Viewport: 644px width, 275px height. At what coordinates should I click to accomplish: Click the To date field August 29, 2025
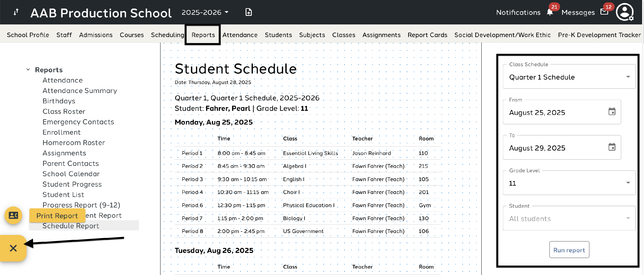click(x=562, y=147)
